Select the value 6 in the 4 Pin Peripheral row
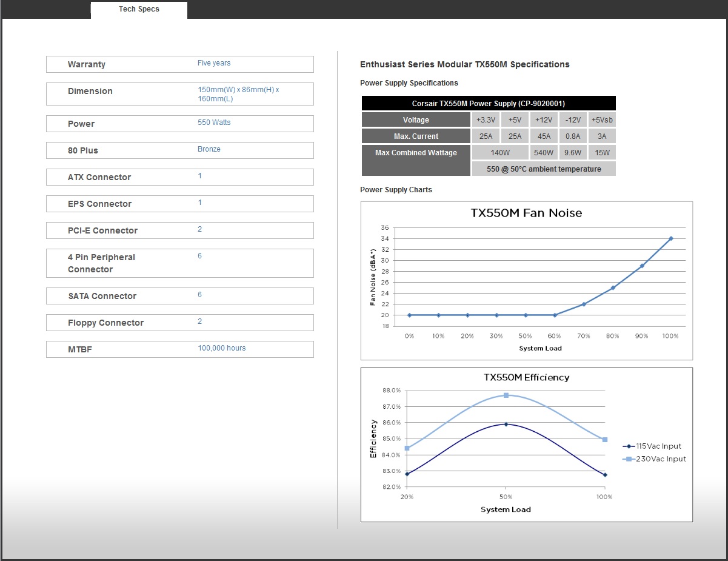 (x=200, y=256)
